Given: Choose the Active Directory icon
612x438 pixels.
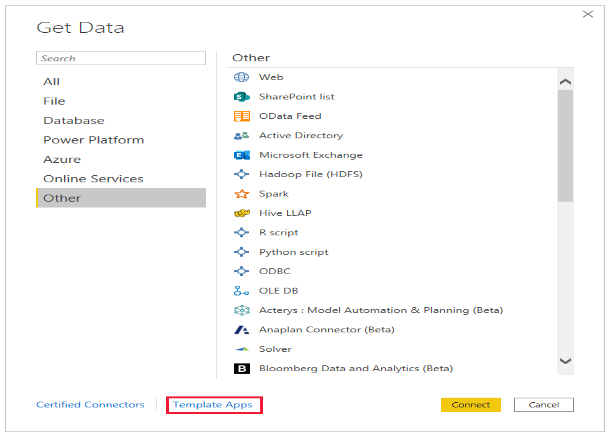Looking at the screenshot, I should click(x=241, y=136).
